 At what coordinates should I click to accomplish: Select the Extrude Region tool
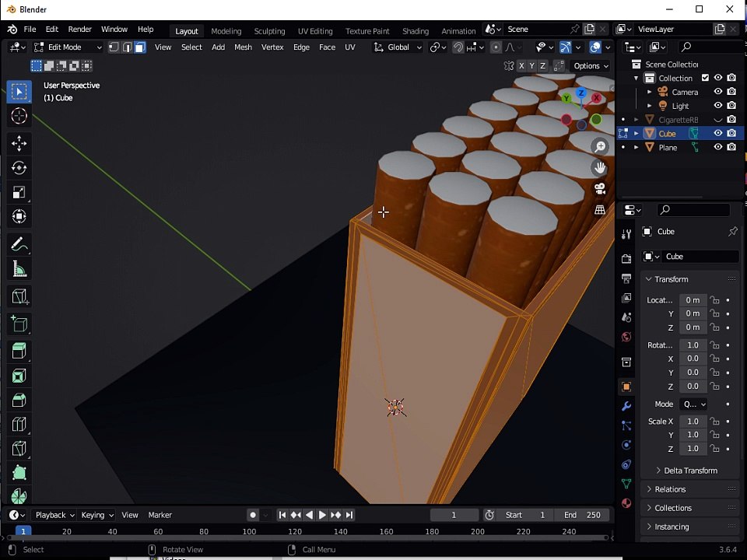click(x=19, y=352)
